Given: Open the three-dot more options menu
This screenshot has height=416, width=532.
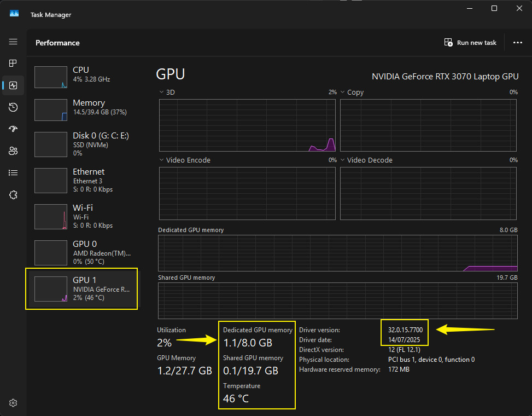Looking at the screenshot, I should [x=517, y=43].
